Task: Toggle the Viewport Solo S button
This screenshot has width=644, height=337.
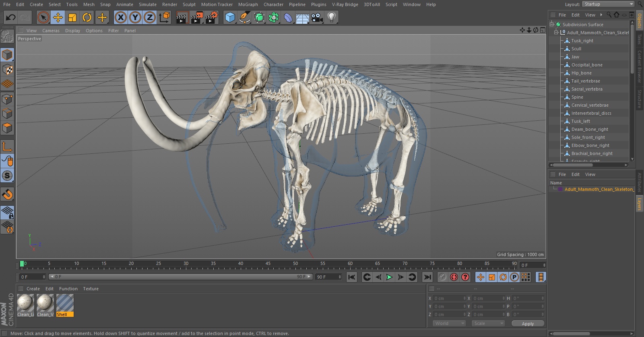Action: click(x=7, y=176)
